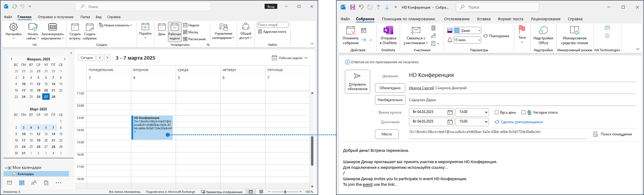Enable Весь день checkbox
The height and width of the screenshot is (195, 644).
[x=497, y=112]
